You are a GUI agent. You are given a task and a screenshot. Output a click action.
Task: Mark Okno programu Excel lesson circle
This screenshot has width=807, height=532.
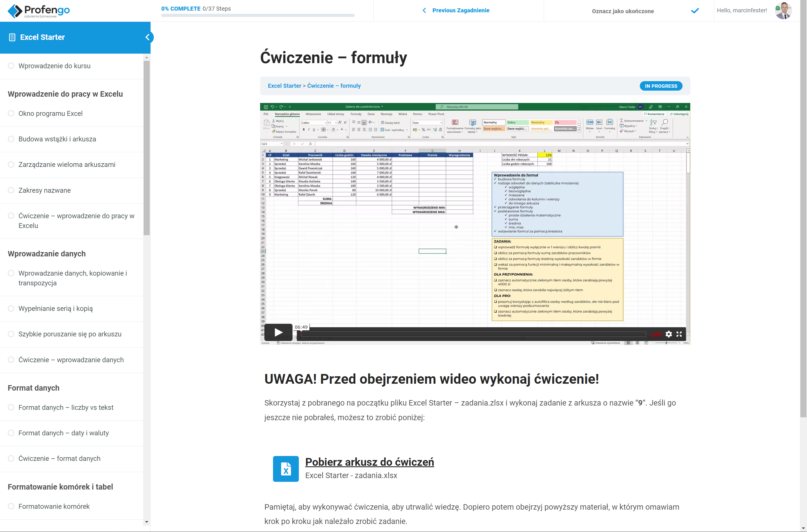[x=11, y=113]
